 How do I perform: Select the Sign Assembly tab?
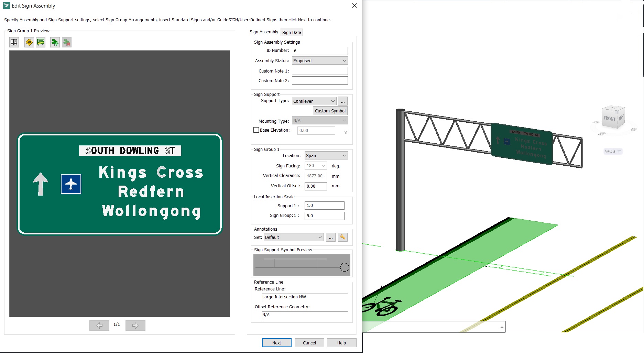(x=264, y=32)
